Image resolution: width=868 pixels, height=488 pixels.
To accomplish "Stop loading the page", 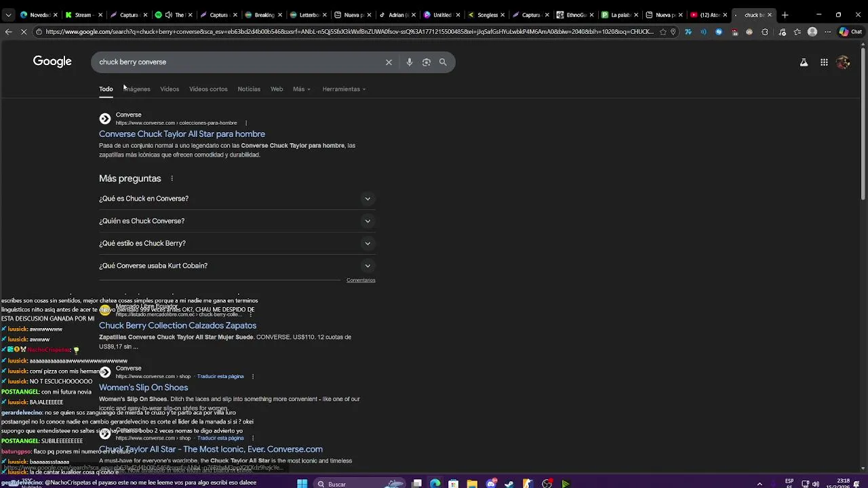I will (x=24, y=32).
